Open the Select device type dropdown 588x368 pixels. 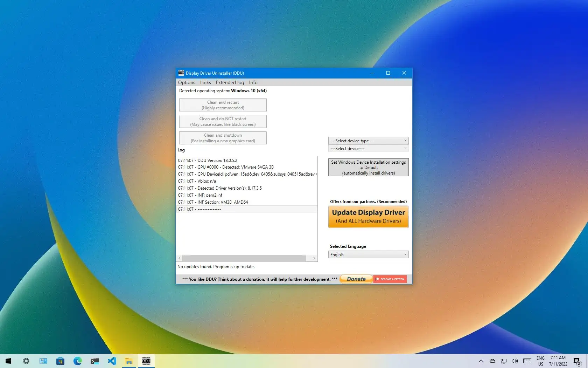click(368, 140)
